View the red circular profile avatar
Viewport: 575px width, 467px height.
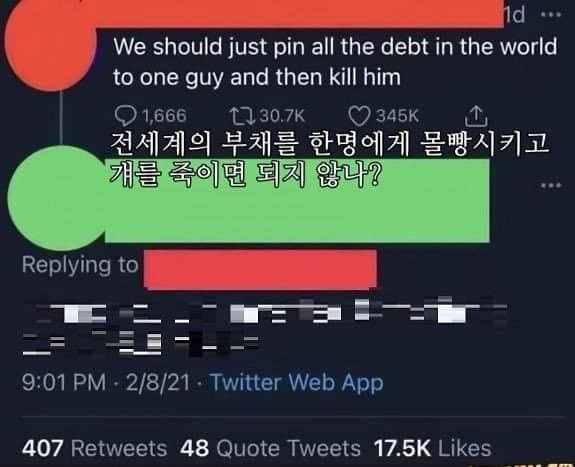click(x=51, y=46)
